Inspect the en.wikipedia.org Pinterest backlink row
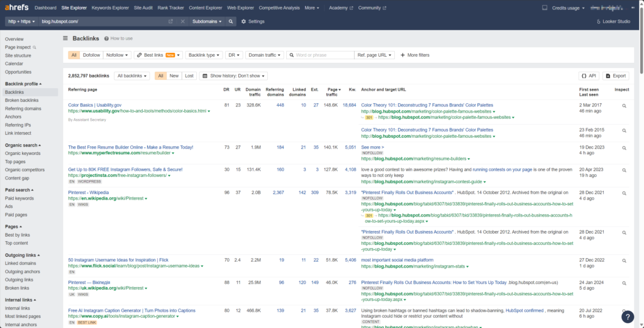 point(624,193)
